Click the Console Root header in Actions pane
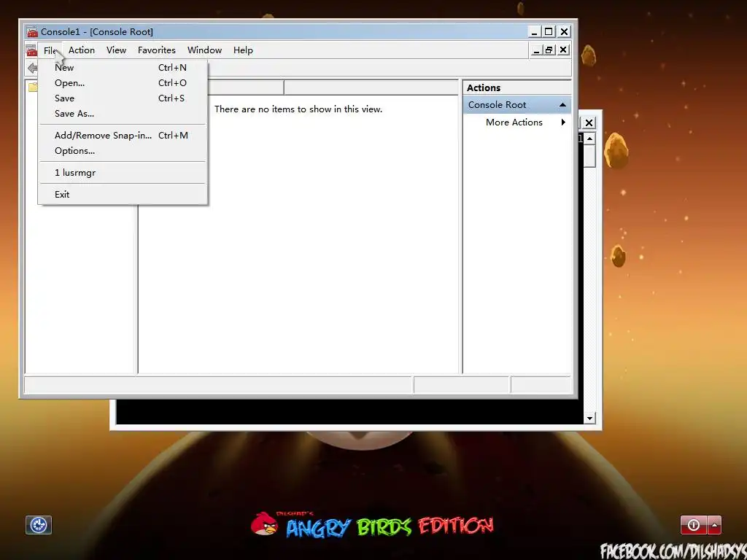Screen dimensions: 747x560 pyautogui.click(x=517, y=105)
